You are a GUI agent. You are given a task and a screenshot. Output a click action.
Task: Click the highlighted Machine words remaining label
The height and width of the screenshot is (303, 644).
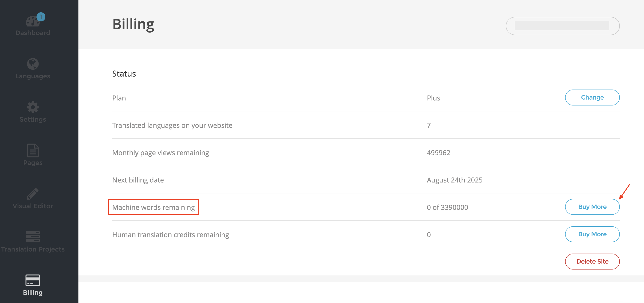click(x=153, y=207)
